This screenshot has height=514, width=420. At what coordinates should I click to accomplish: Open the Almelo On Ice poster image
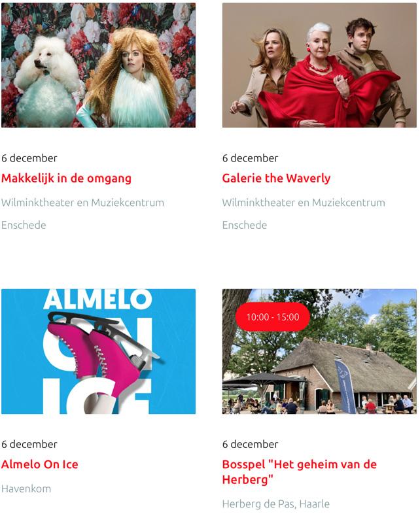click(x=98, y=351)
